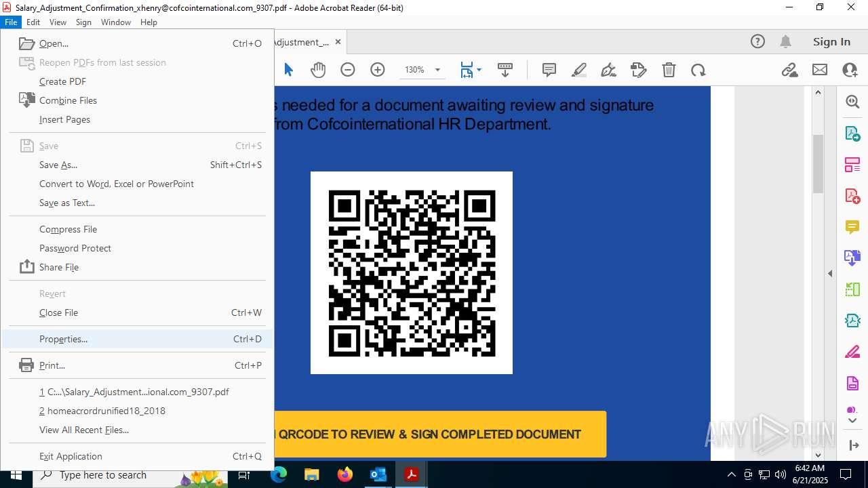Open the Edit menu

33,22
